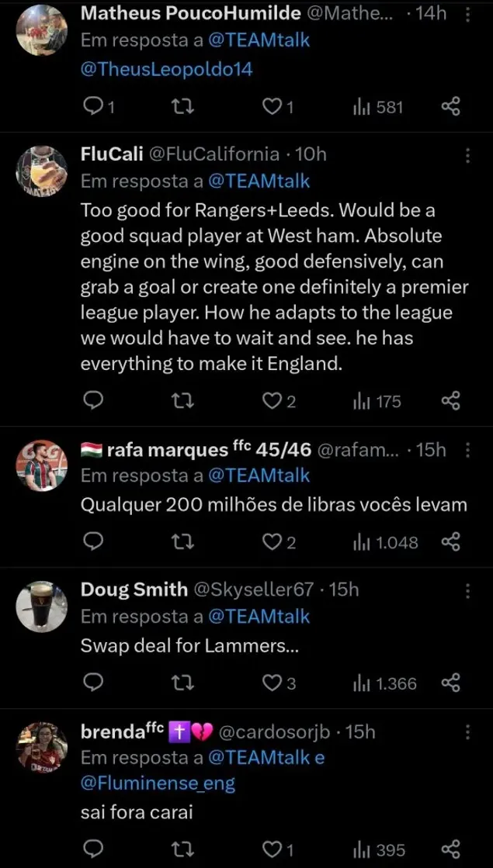The image size is (493, 868).
Task: Reply to brenda's tweet
Action: click(x=93, y=849)
